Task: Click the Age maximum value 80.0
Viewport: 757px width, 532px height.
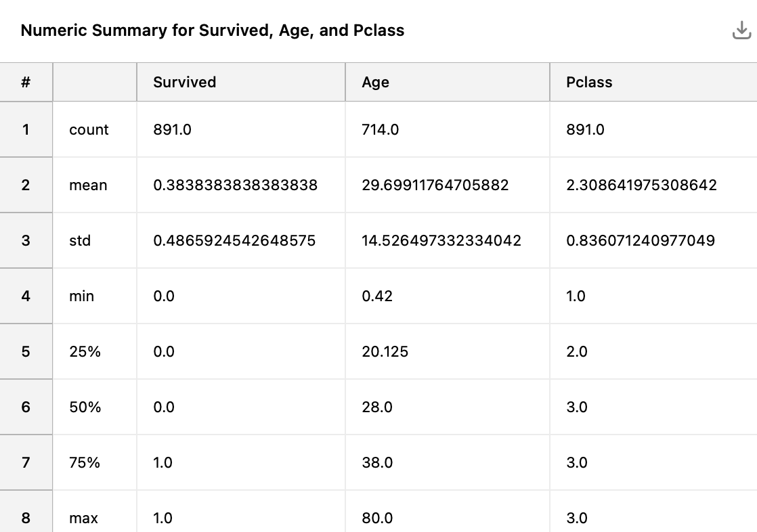Action: point(377,518)
